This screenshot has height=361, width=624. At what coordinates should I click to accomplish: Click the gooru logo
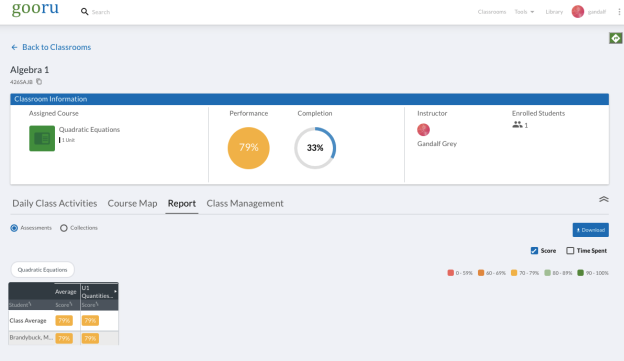[35, 9]
